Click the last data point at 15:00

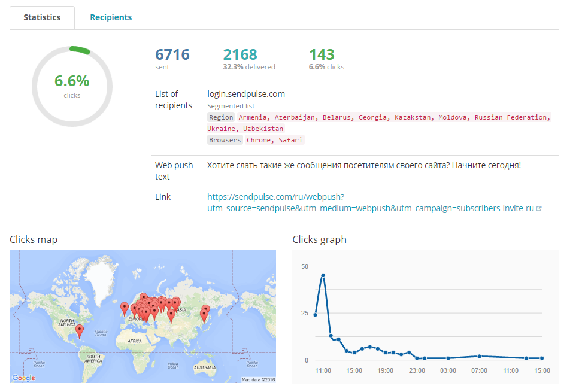point(542,358)
